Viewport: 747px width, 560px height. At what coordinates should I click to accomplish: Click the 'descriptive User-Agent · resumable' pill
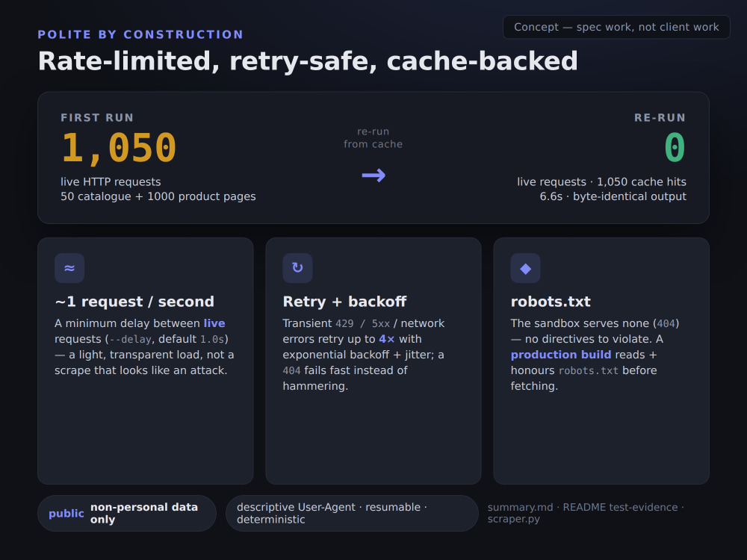pyautogui.click(x=352, y=514)
